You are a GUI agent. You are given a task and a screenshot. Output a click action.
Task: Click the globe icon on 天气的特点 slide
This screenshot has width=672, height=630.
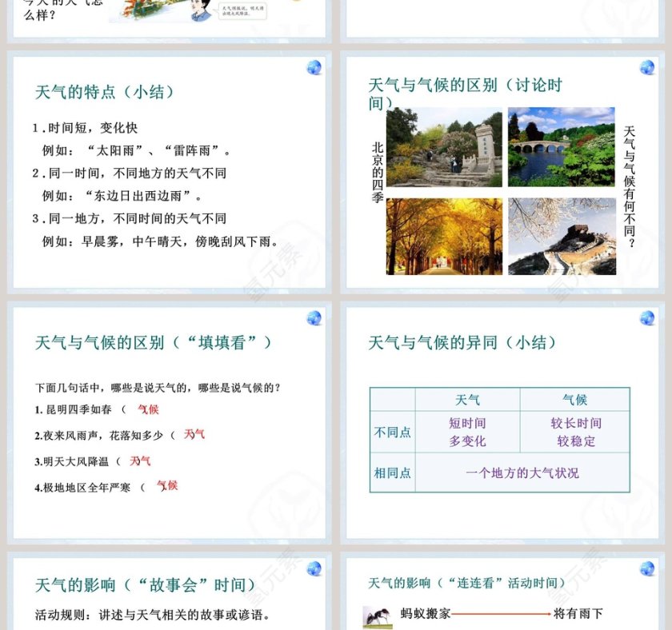[x=312, y=66]
